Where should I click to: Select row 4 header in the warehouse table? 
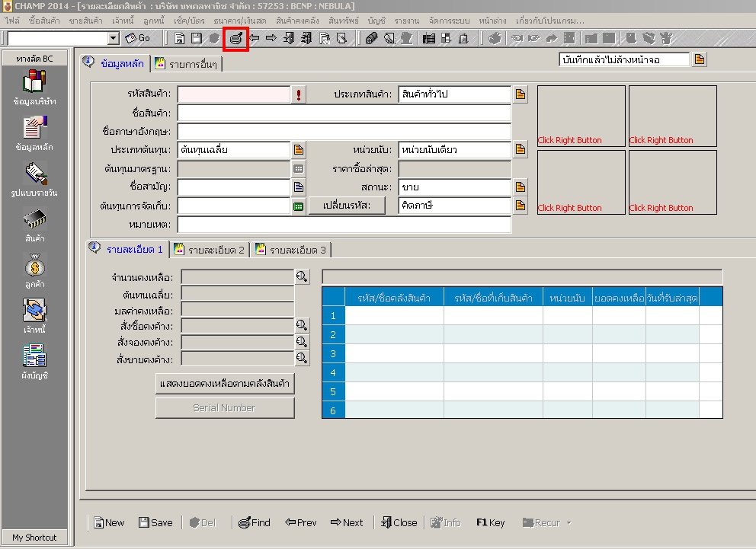pyautogui.click(x=333, y=373)
